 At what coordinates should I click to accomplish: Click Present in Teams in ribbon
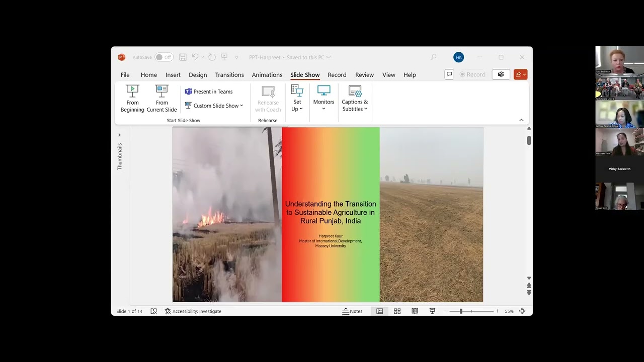point(209,92)
